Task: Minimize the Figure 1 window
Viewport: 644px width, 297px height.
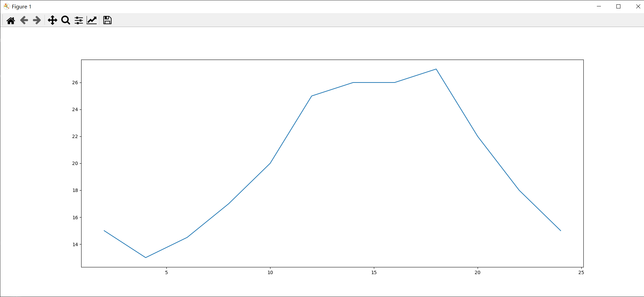Action: click(x=599, y=6)
